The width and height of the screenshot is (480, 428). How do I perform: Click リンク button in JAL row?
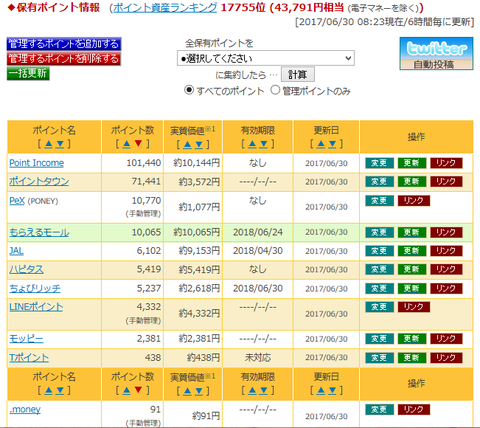click(x=446, y=251)
